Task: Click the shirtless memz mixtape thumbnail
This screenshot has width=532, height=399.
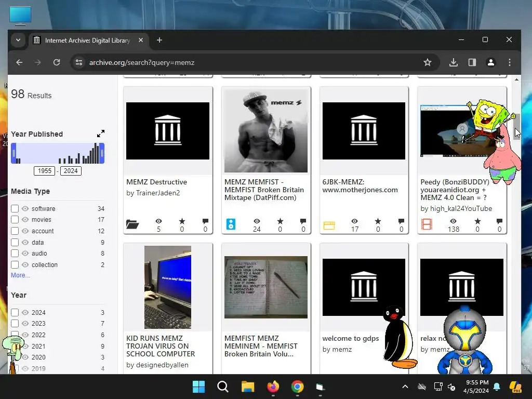Action: 265,131
